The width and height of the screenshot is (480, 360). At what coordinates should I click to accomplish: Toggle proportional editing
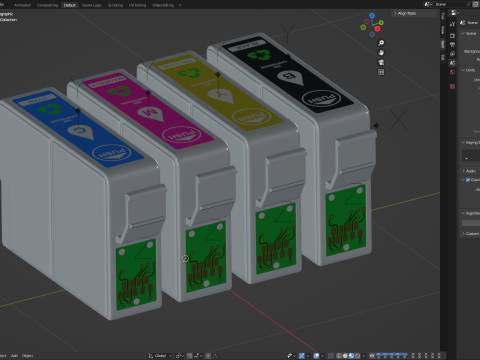pos(208,356)
